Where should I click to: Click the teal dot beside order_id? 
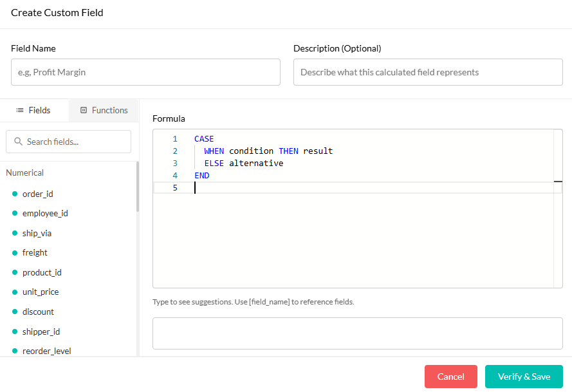click(15, 194)
